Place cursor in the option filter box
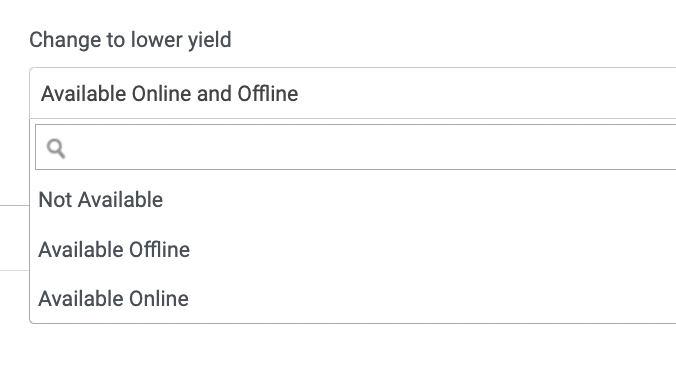Image resolution: width=676 pixels, height=384 pixels. click(356, 147)
